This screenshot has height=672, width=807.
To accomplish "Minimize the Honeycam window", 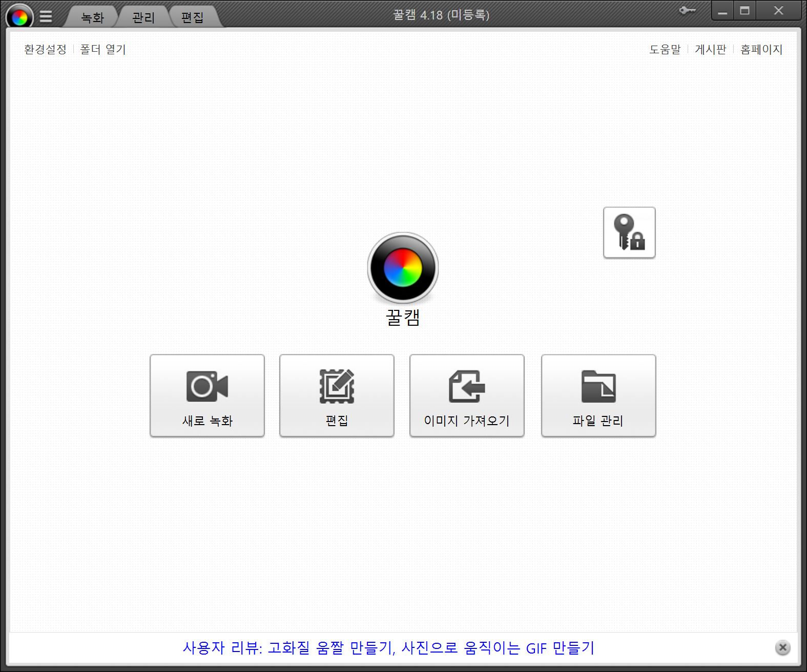I will coord(722,11).
